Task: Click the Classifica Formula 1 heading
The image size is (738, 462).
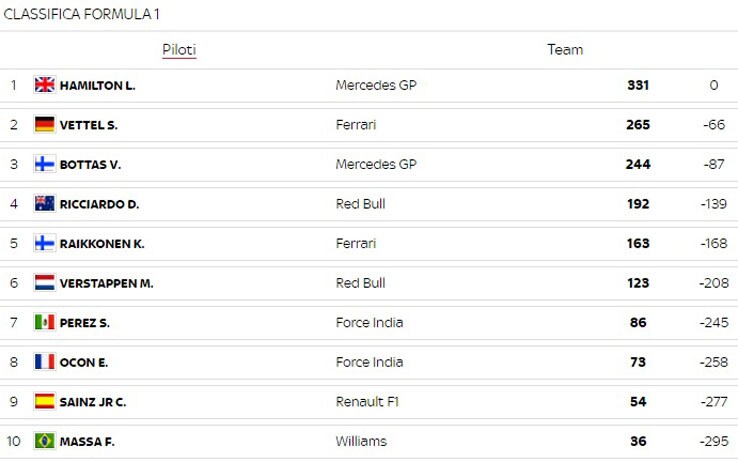Action: 82,14
